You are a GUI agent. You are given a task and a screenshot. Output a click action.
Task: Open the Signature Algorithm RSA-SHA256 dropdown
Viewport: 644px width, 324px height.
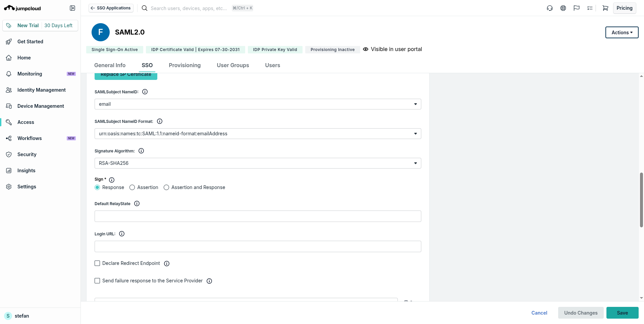tap(258, 163)
